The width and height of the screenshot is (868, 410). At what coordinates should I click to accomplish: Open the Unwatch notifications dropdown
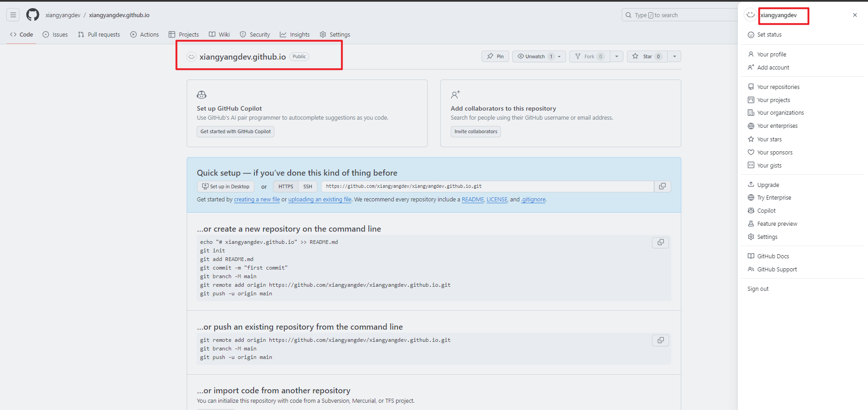(539, 56)
